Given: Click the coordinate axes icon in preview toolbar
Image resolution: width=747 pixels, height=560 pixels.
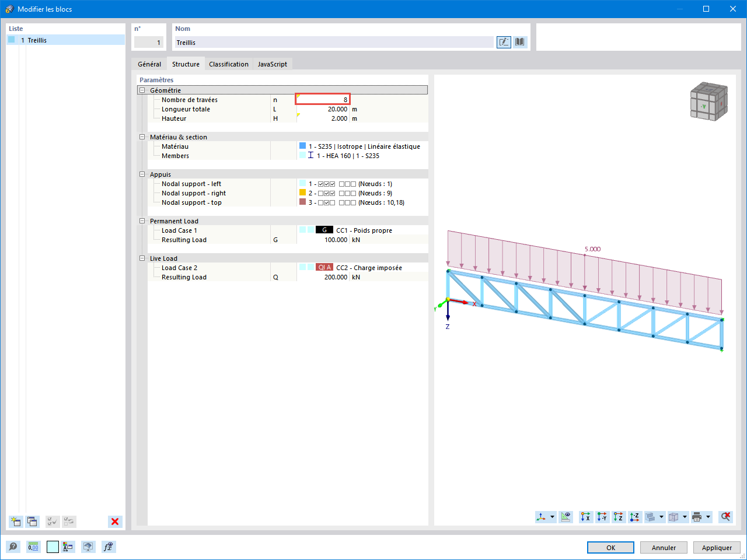Looking at the screenshot, I should pyautogui.click(x=542, y=517).
